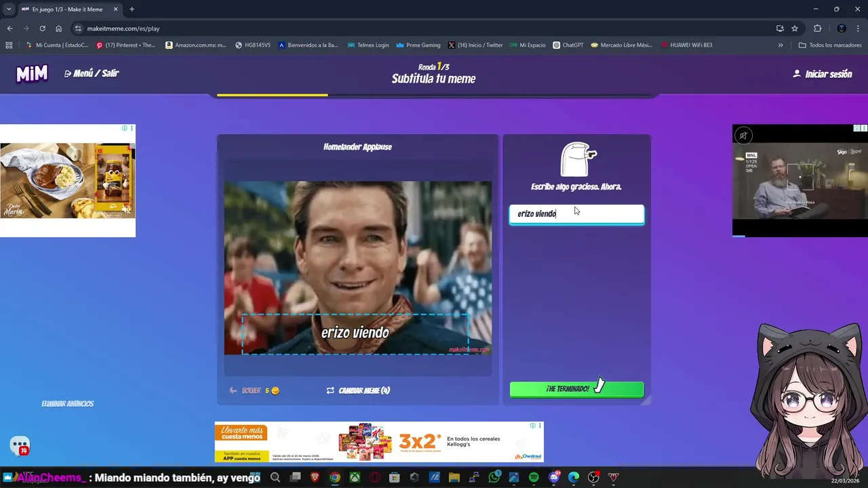
Task: Go to browser home page
Action: [x=58, y=28]
